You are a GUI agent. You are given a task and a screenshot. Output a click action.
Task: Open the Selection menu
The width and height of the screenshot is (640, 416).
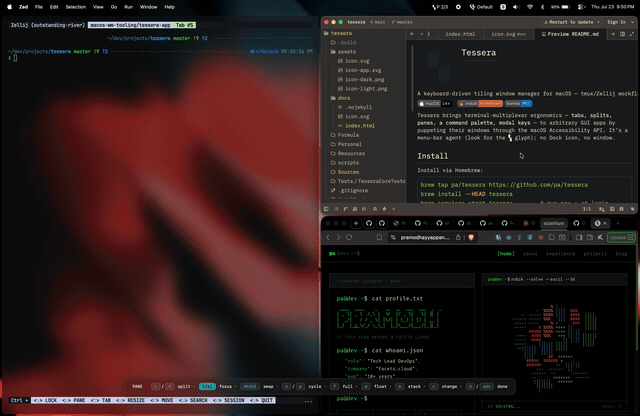coord(76,7)
